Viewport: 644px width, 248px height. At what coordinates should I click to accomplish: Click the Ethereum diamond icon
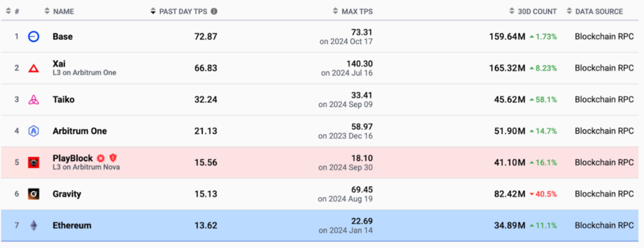pos(33,225)
